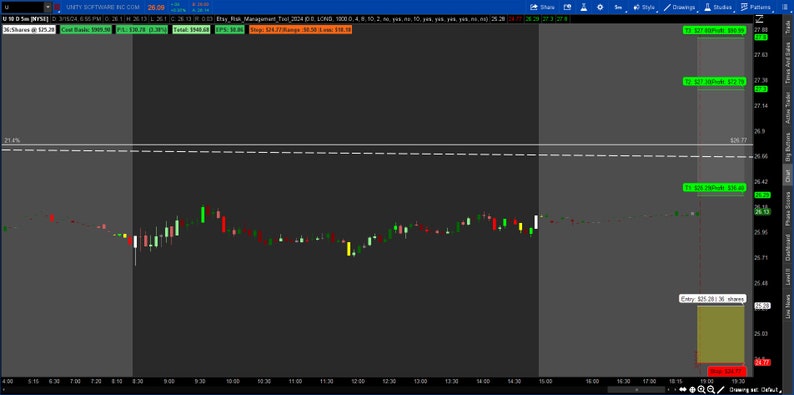Click the T1 $26.29 profit target label

point(714,187)
